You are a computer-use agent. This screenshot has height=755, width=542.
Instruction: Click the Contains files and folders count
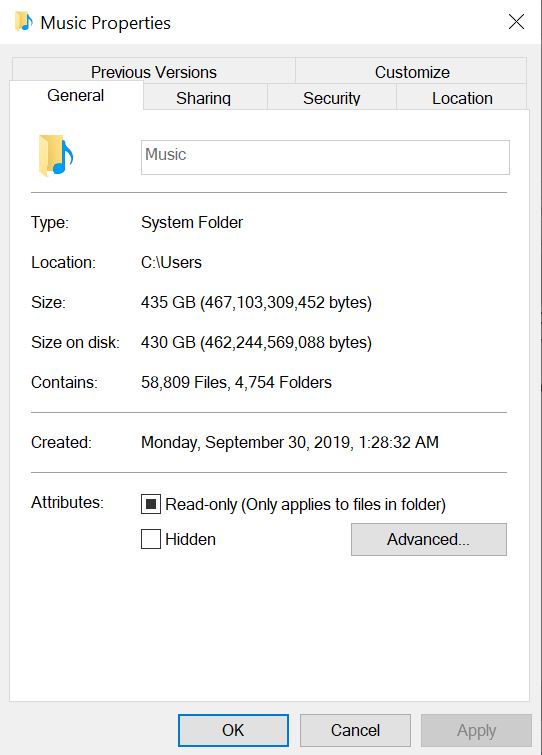tap(236, 382)
